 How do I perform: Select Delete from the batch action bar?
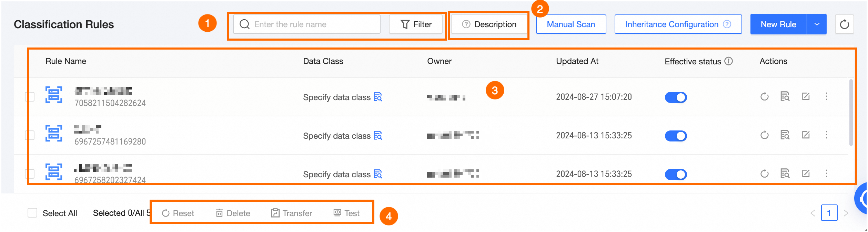pyautogui.click(x=233, y=213)
